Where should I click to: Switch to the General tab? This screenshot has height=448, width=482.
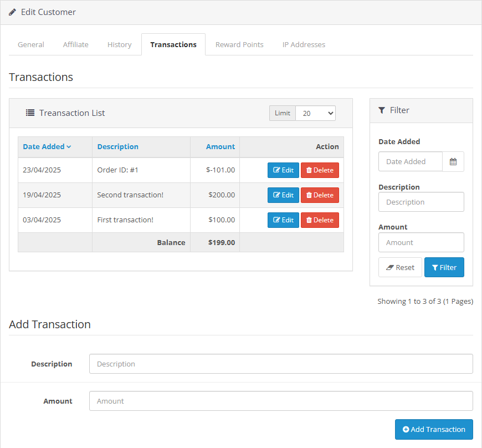pyautogui.click(x=31, y=45)
